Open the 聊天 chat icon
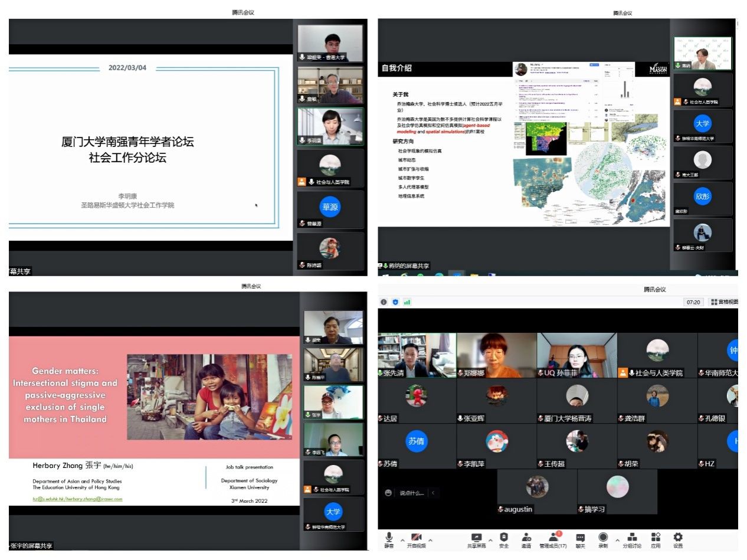 point(581,538)
